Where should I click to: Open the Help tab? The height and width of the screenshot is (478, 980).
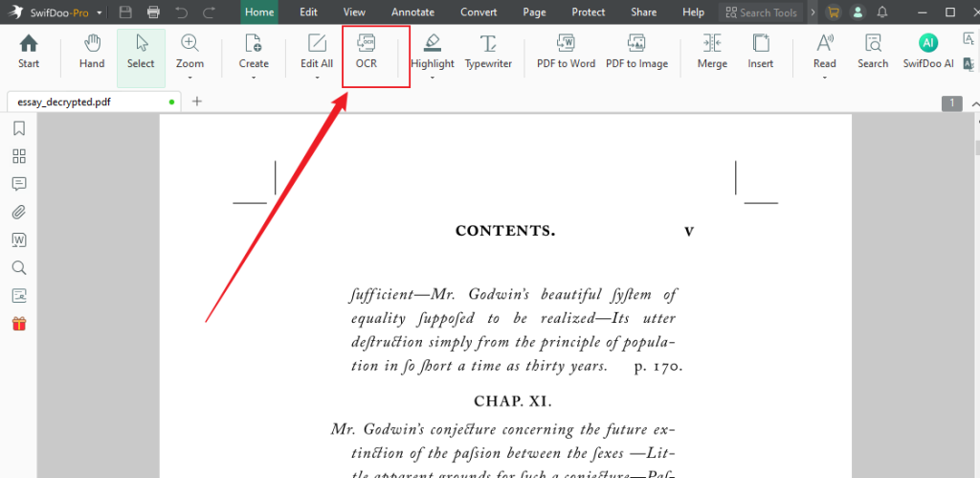693,11
